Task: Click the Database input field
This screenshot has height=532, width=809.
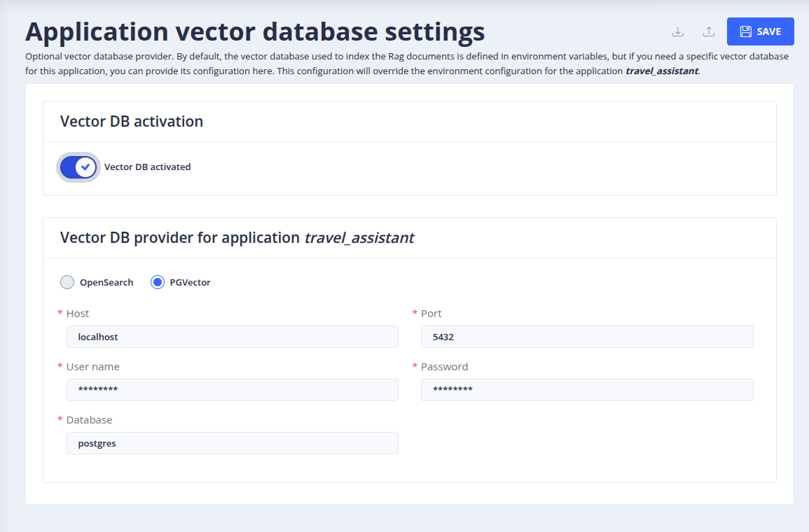Action: click(x=232, y=443)
